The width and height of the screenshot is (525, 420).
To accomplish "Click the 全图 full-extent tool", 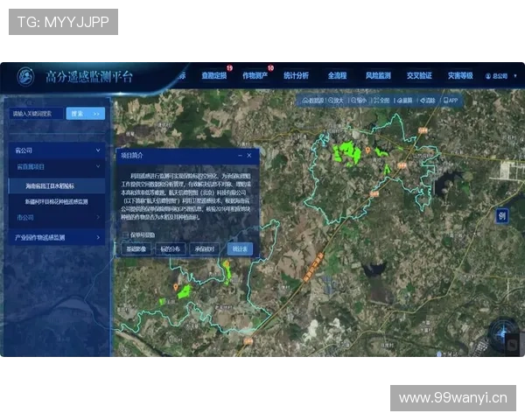I will pos(381,100).
